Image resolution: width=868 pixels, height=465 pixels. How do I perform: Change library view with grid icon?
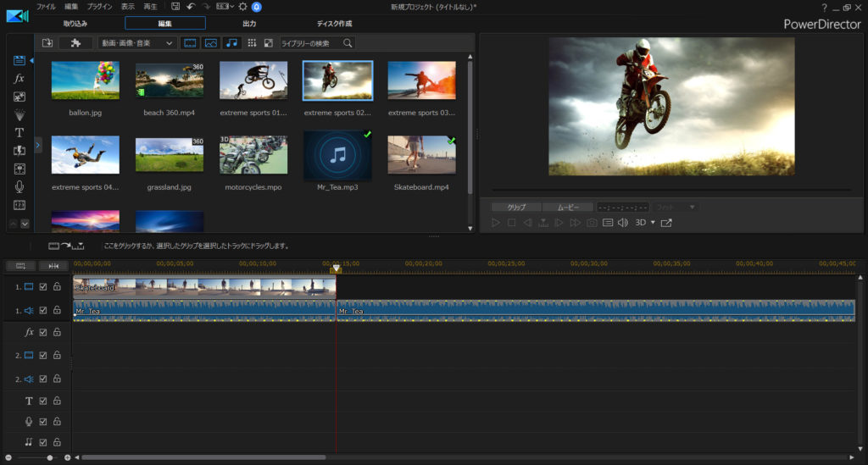pyautogui.click(x=252, y=42)
